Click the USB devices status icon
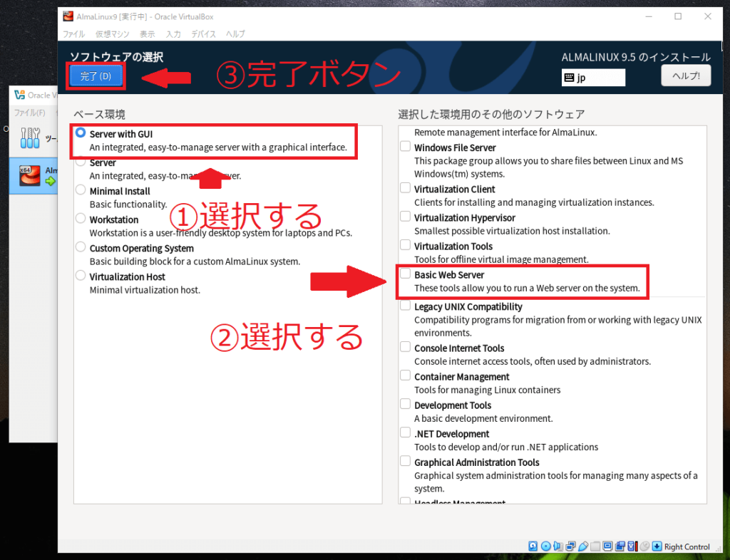 coord(583,546)
